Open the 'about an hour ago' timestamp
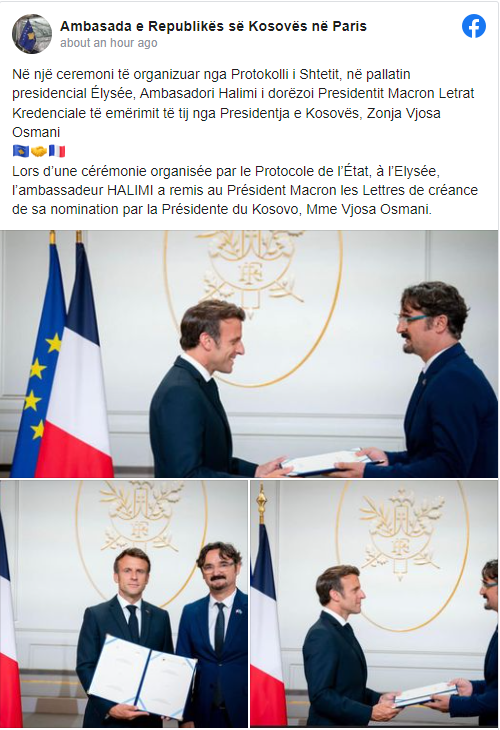Screen dimensions: 500x730 click(108, 43)
